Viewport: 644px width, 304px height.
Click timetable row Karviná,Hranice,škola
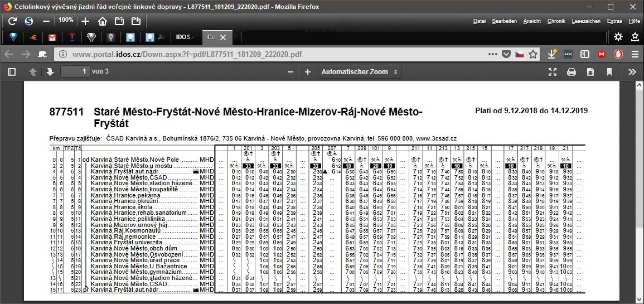316,208
